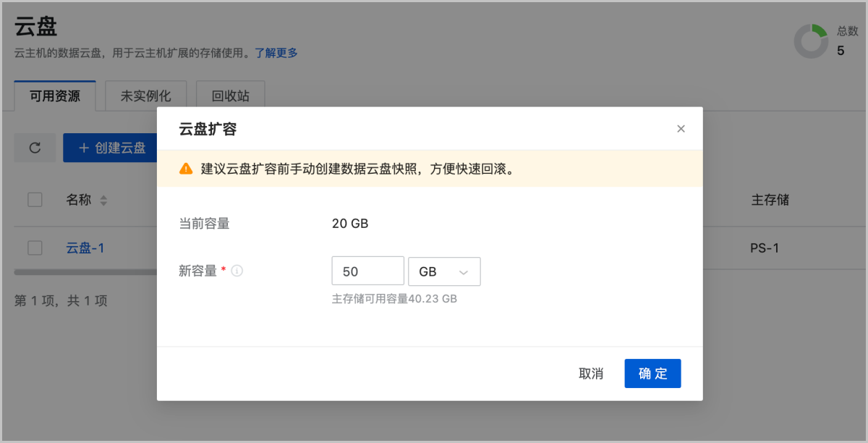Close the 云盘扩容 dialog with the X icon
Screen dimensions: 868x443
[681, 129]
